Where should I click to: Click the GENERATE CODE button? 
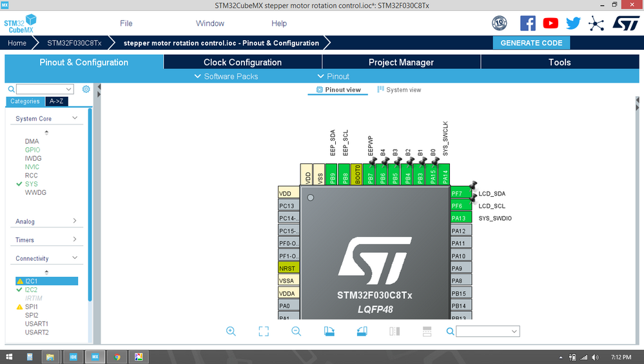point(531,43)
